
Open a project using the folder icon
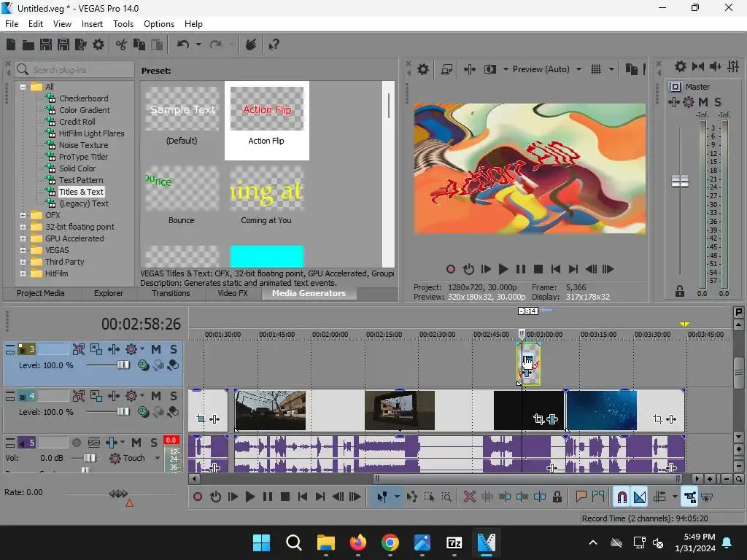[28, 44]
